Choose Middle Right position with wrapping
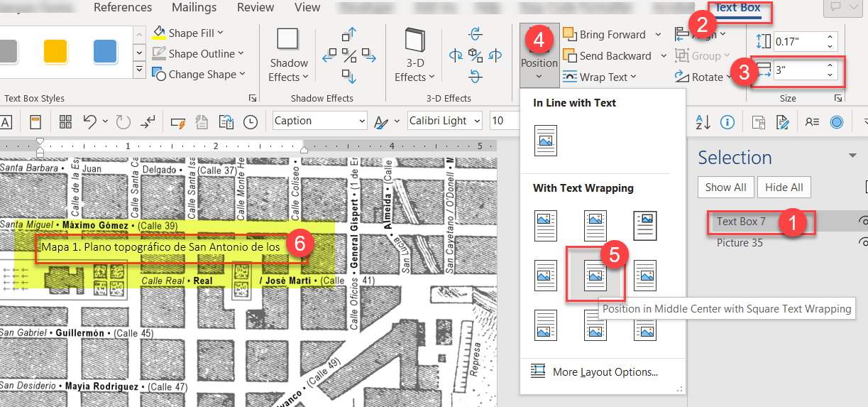The image size is (868, 407). click(x=645, y=276)
